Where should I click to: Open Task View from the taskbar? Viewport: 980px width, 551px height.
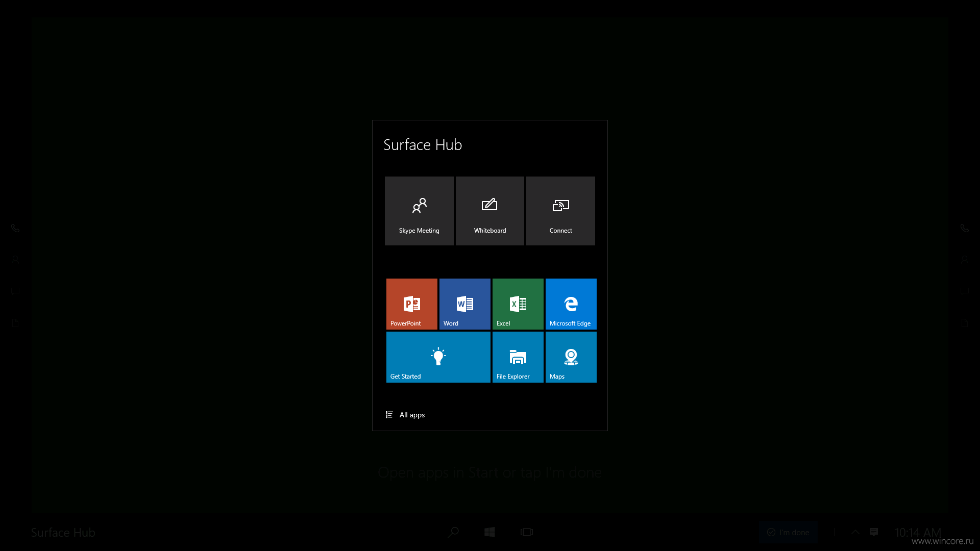527,532
